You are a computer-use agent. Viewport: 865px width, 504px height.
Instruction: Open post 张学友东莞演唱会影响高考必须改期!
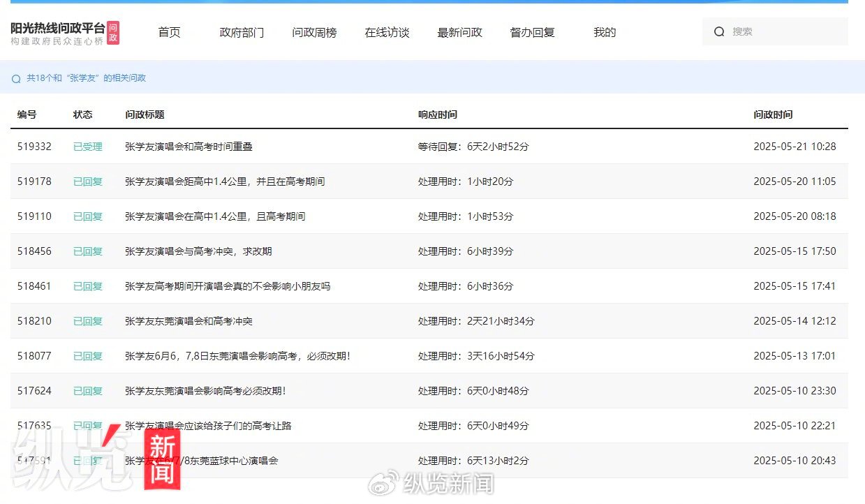pos(205,391)
